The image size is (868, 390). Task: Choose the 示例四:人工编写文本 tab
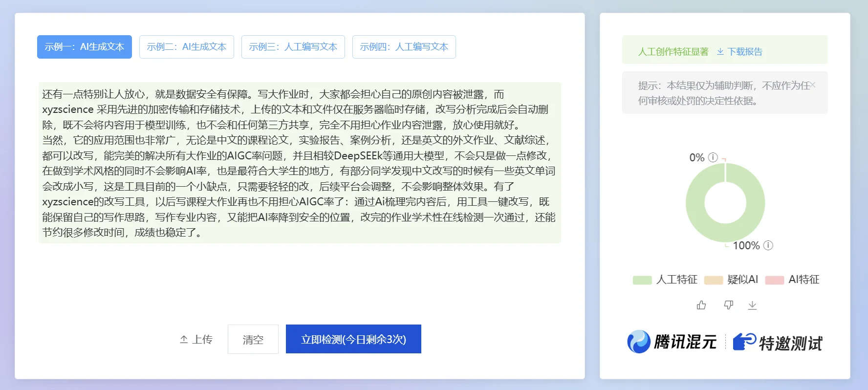pos(404,47)
